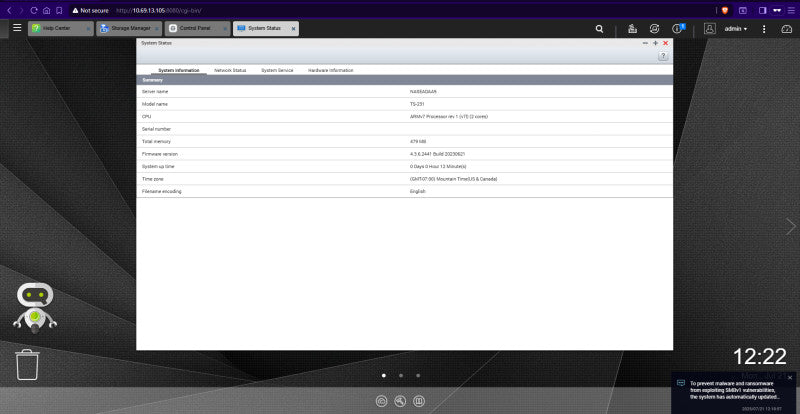Click the search magnifier icon in toolbar
800x414 pixels.
[599, 29]
